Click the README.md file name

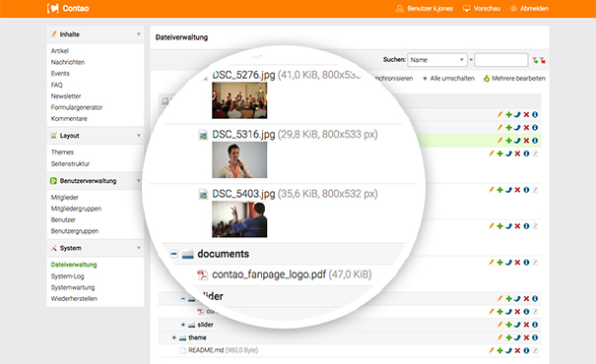tap(206, 350)
